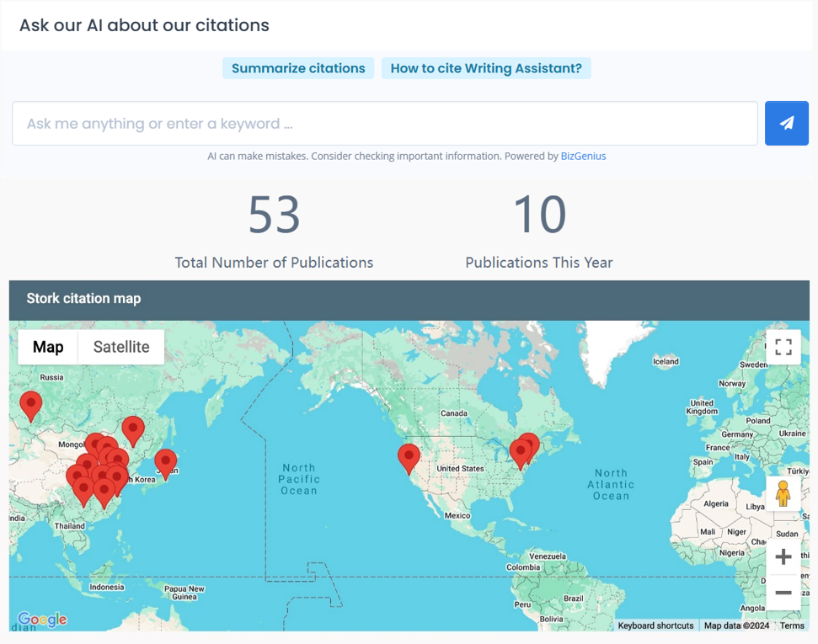Zoom in on the citation map
This screenshot has height=644, width=818.
coord(783,556)
